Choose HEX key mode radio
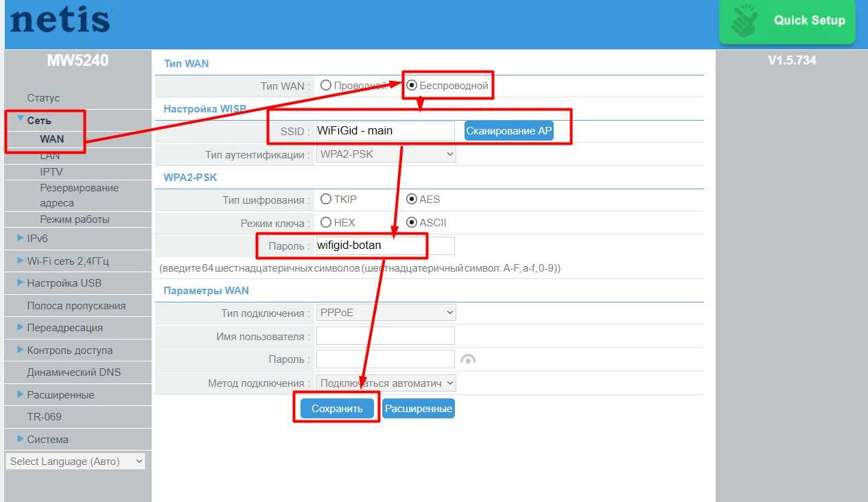The image size is (868, 502). [x=326, y=222]
